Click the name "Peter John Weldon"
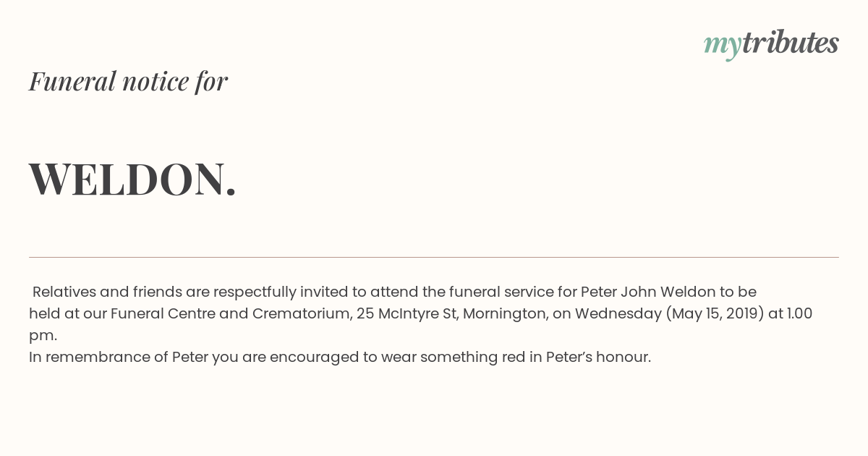868x456 pixels. click(x=647, y=292)
